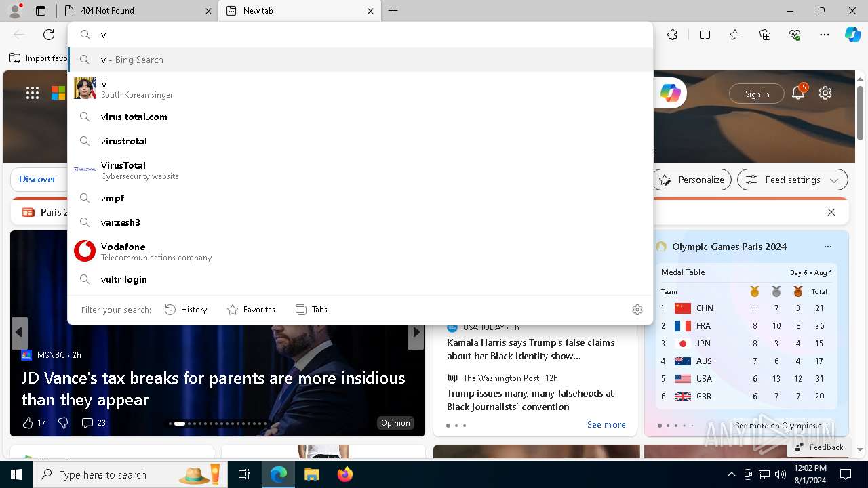Select the 'vmpf' suggestion

pyautogui.click(x=360, y=198)
